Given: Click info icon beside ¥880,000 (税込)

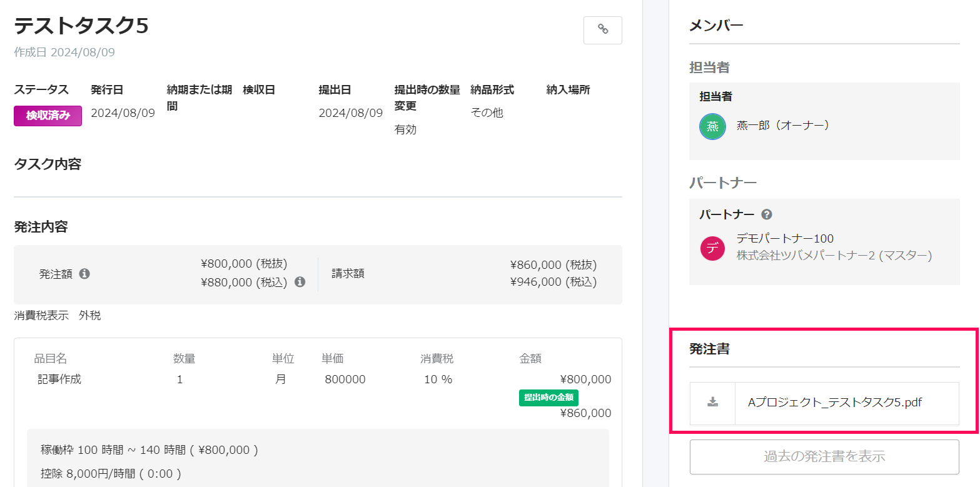Looking at the screenshot, I should pyautogui.click(x=300, y=282).
